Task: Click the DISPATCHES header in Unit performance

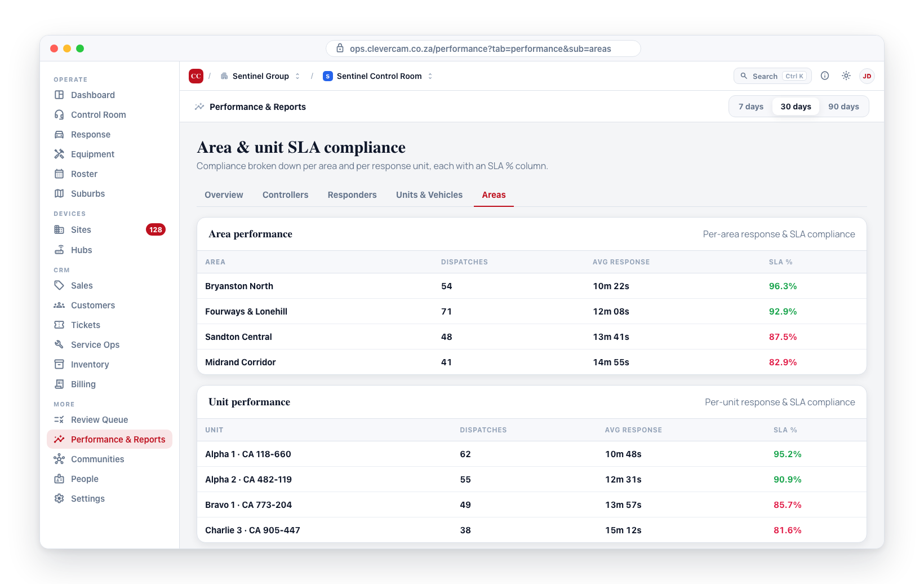Action: point(483,430)
